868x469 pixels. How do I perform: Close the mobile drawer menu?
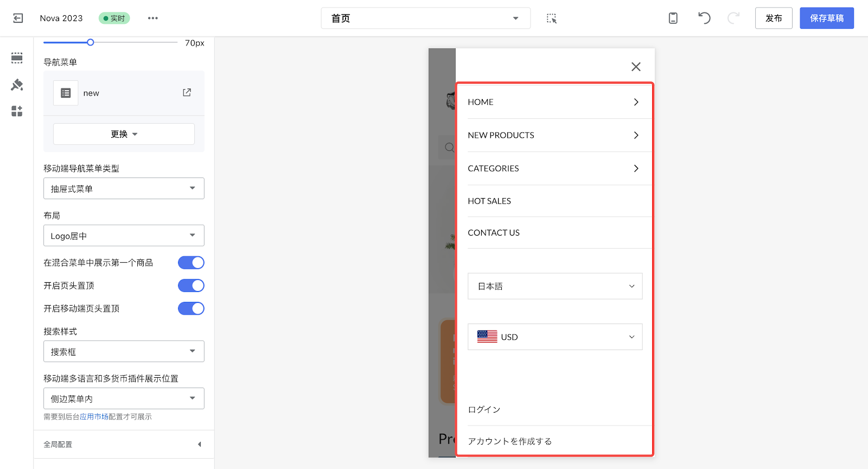636,67
